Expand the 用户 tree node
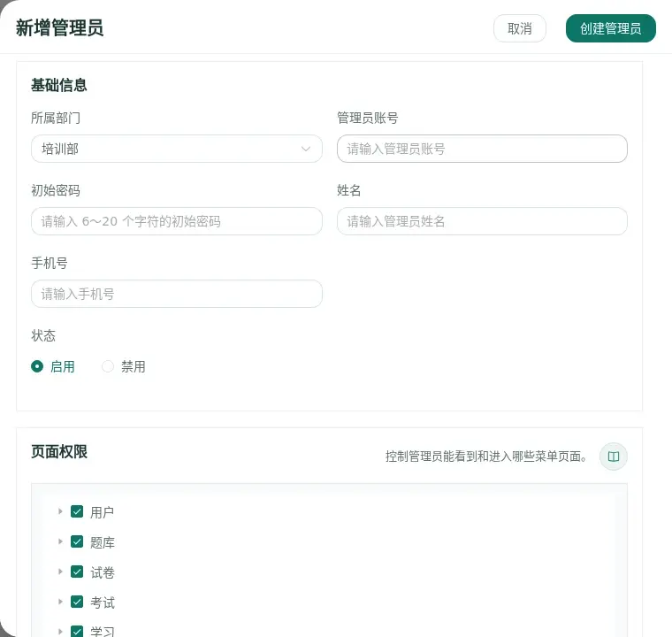This screenshot has height=637, width=672. tap(60, 511)
